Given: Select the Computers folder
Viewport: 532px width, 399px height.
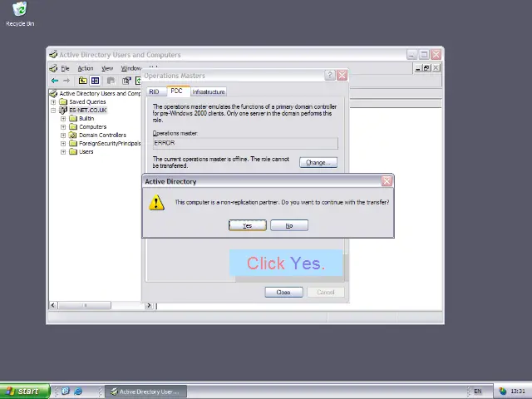Looking at the screenshot, I should click(x=92, y=127).
